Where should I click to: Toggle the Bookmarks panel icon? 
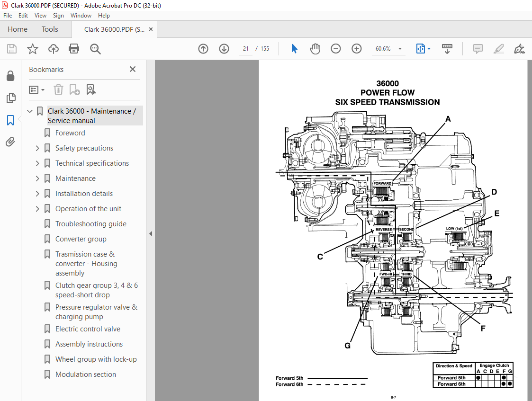10,120
